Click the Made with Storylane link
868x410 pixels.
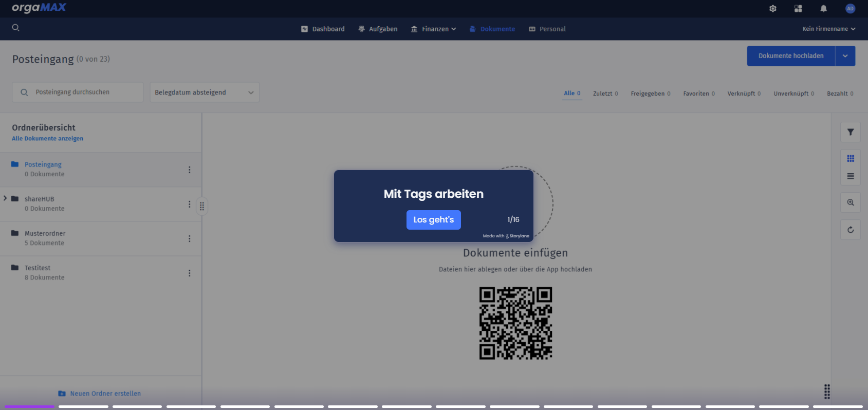(506, 236)
